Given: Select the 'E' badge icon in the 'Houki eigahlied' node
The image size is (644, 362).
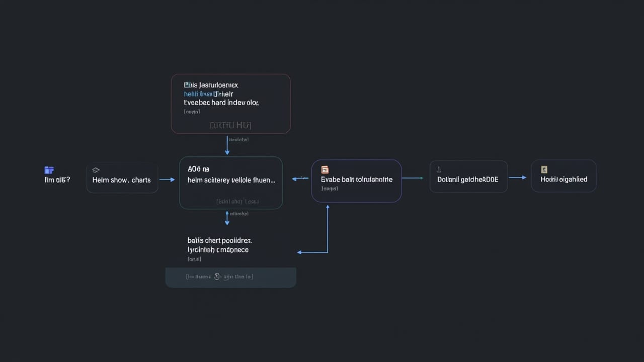Looking at the screenshot, I should click(543, 170).
